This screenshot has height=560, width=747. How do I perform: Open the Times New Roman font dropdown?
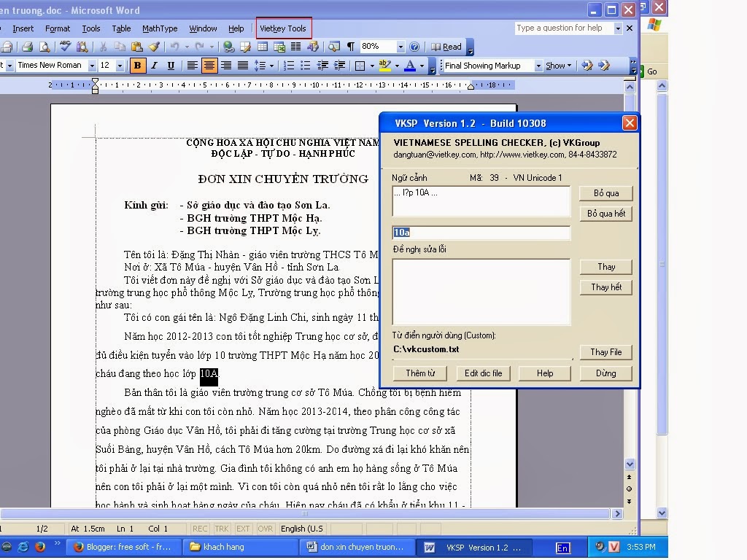point(92,66)
